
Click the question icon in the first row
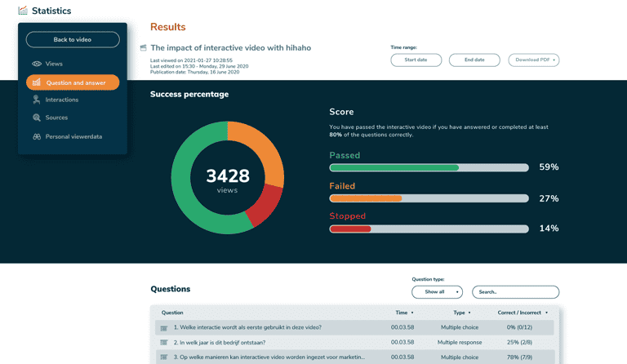click(163, 328)
